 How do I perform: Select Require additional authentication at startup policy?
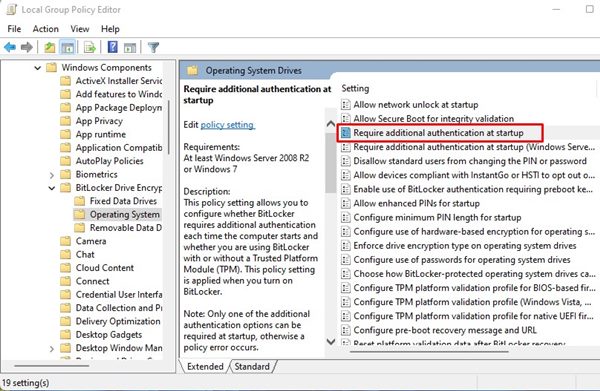(438, 133)
